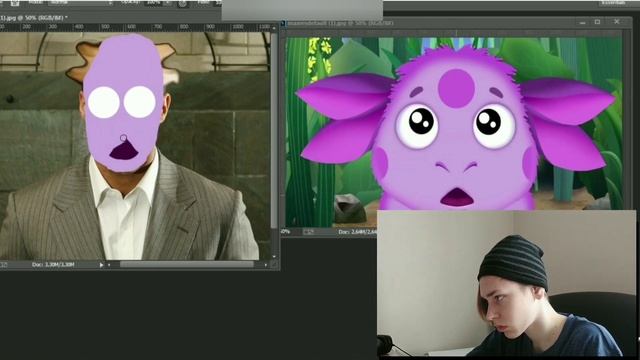Click the zoom percentage field of cartoon window

tap(286, 232)
